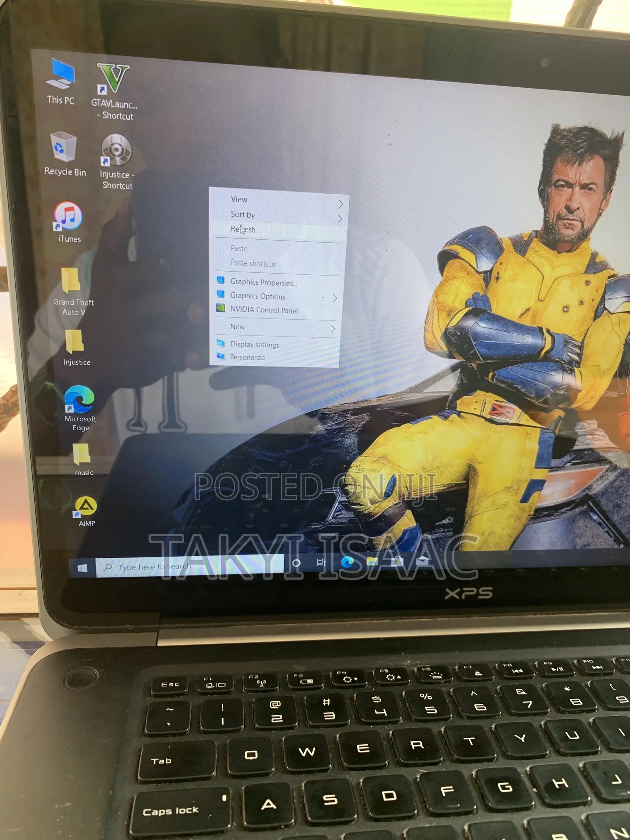Select the GTAVLauncher shortcut icon

[x=113, y=91]
